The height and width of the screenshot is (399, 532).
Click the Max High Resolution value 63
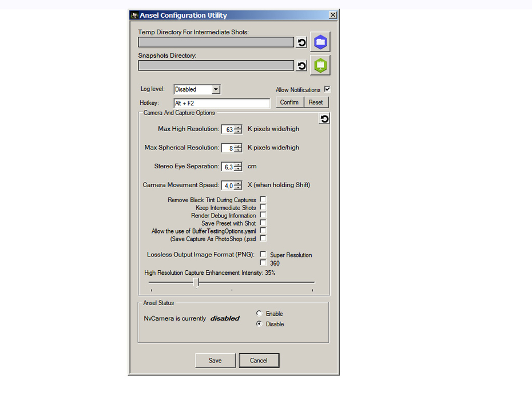point(229,130)
